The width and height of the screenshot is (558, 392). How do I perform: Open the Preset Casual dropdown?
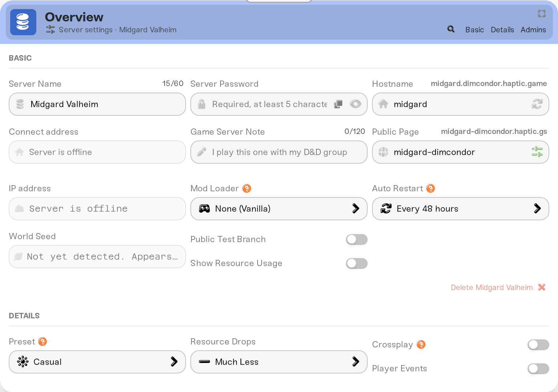(x=97, y=362)
